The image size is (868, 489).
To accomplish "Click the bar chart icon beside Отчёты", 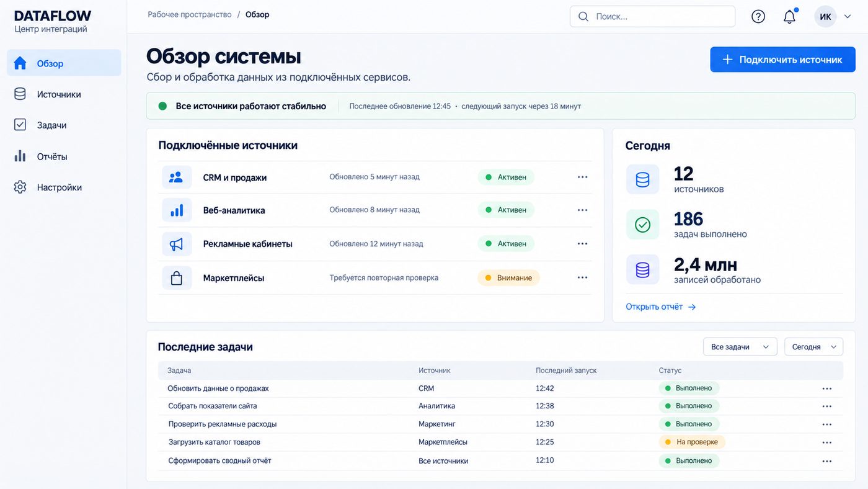I will click(20, 156).
